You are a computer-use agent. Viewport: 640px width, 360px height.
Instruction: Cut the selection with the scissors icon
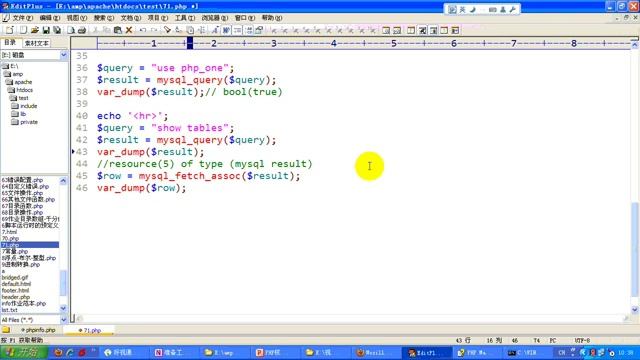[x=96, y=30]
